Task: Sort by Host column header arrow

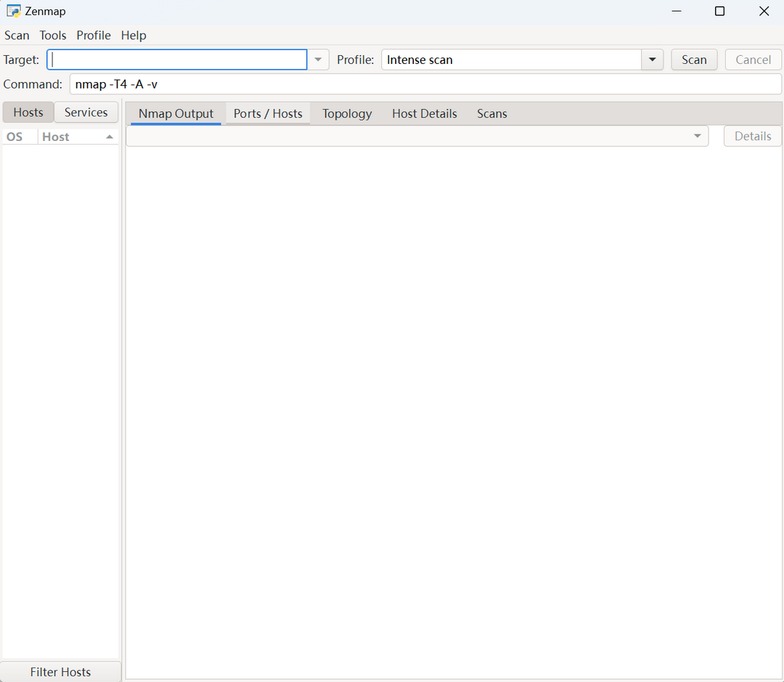Action: pos(109,137)
